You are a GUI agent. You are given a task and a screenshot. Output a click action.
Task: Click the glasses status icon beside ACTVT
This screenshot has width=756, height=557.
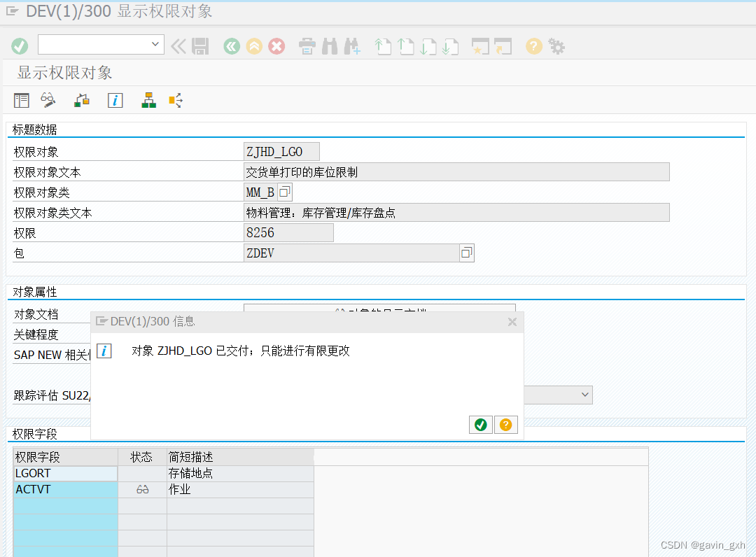[x=143, y=489]
